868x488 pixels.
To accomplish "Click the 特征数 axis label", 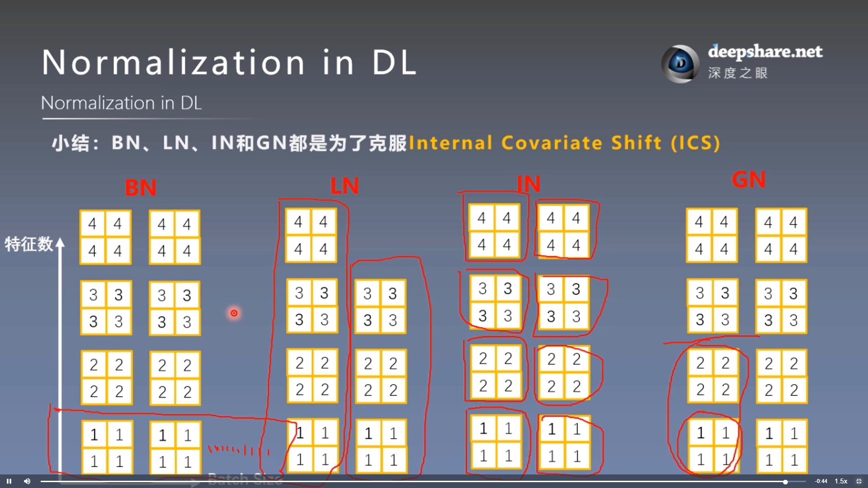I will 29,244.
